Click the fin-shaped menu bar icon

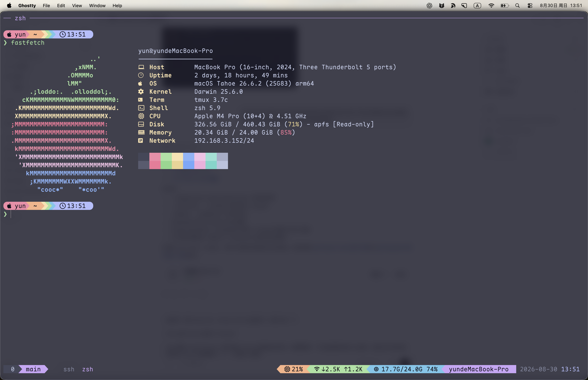453,5
